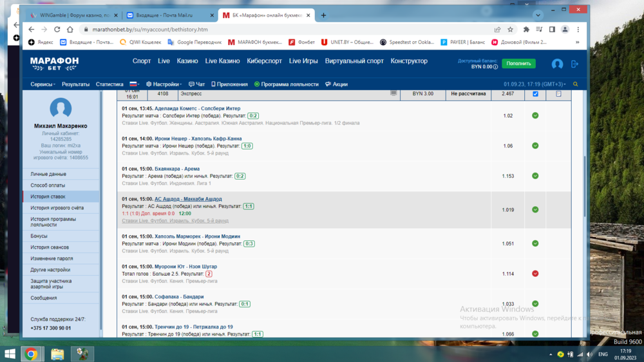Open the browser extensions puzzle icon
This screenshot has height=362, width=644.
526,30
